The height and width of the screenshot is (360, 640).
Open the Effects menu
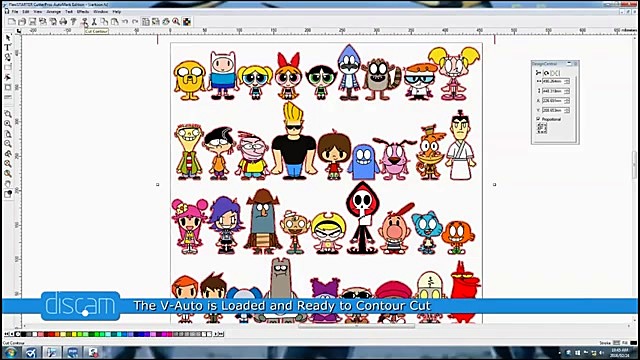tap(83, 12)
